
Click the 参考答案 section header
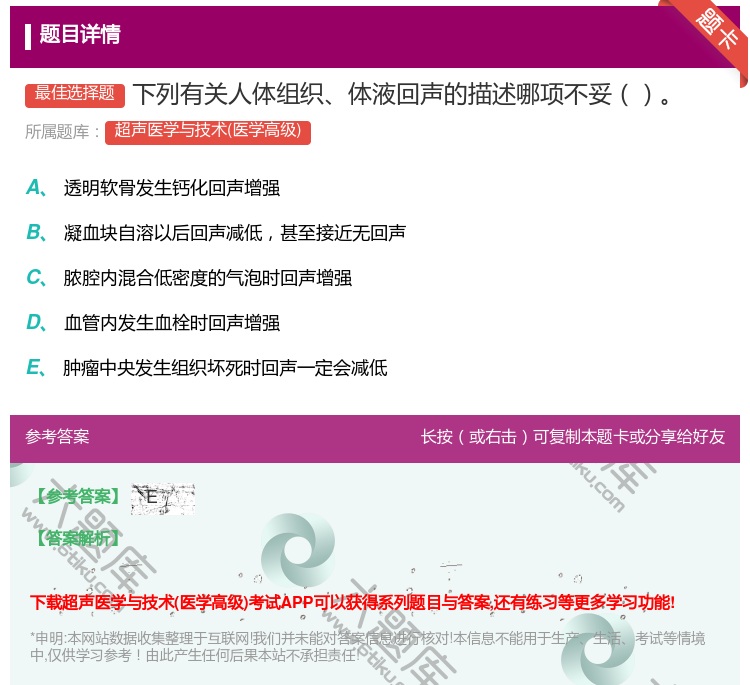pyautogui.click(x=57, y=437)
